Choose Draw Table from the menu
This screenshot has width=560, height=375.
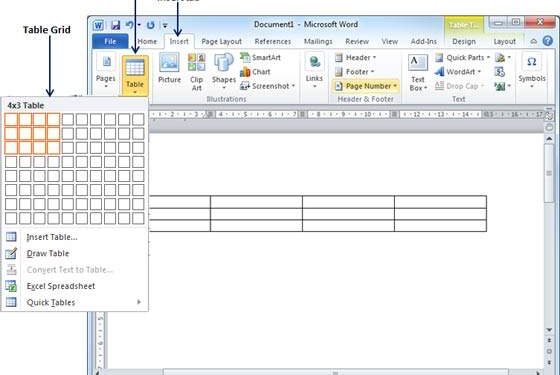[x=75, y=253]
